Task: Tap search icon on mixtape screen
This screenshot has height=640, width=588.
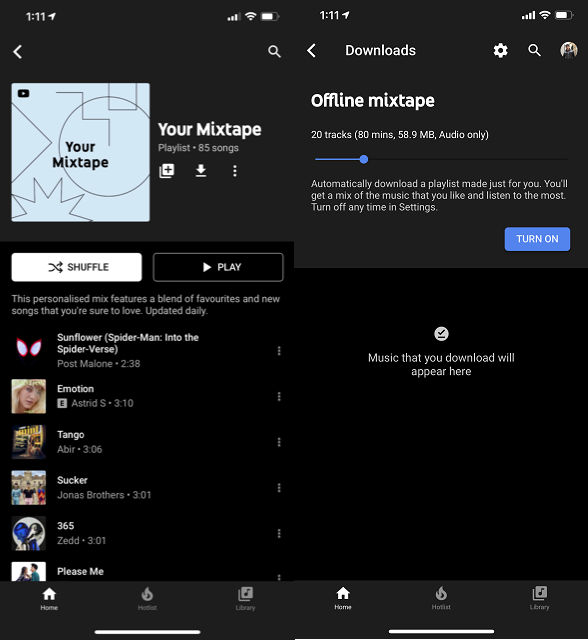Action: pos(274,51)
